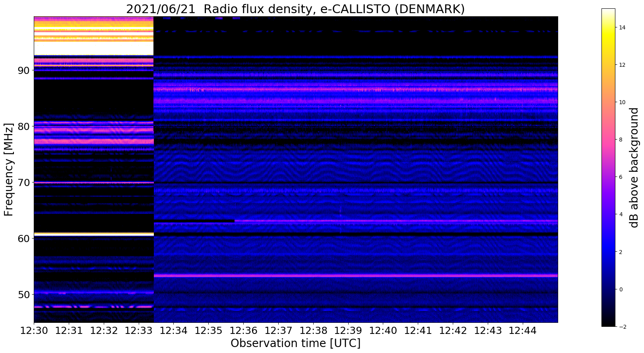The image size is (644, 353).
Task: Click the colorbar tick label −2
Action: click(623, 327)
